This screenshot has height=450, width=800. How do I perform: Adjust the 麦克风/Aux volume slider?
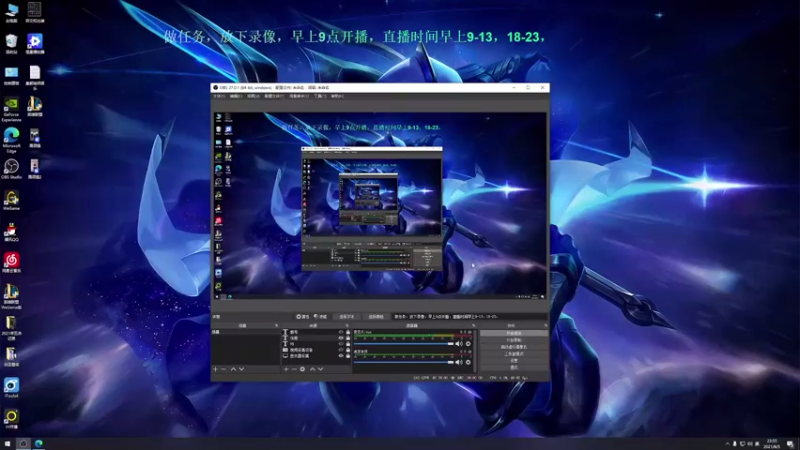pos(404,344)
